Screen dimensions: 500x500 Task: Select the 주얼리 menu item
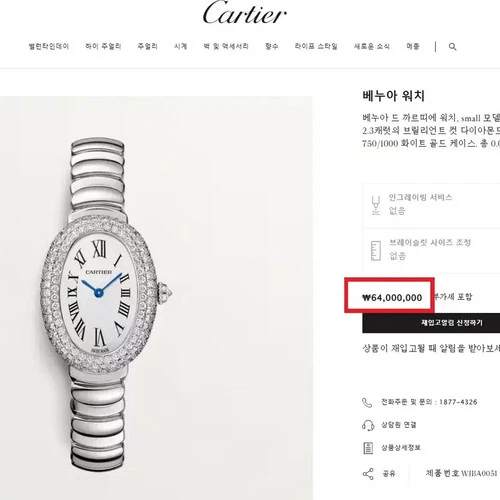coord(147,46)
